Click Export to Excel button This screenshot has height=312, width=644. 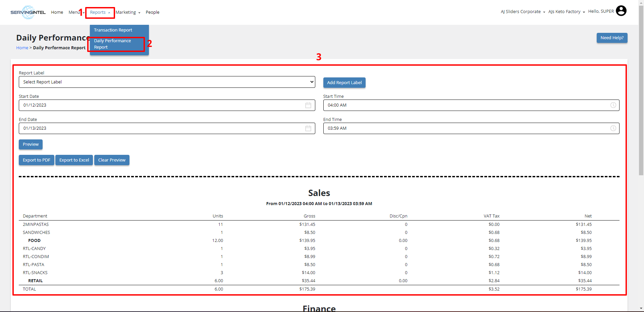74,160
